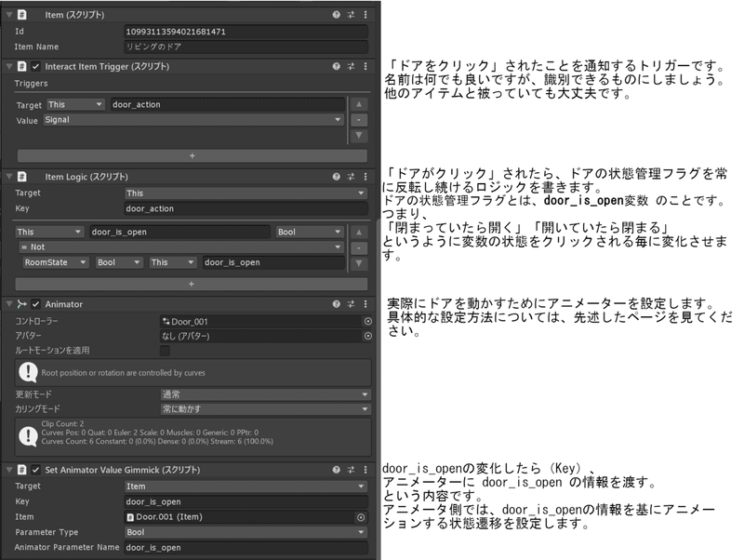Toggle the apply root motion checkbox

click(165, 351)
